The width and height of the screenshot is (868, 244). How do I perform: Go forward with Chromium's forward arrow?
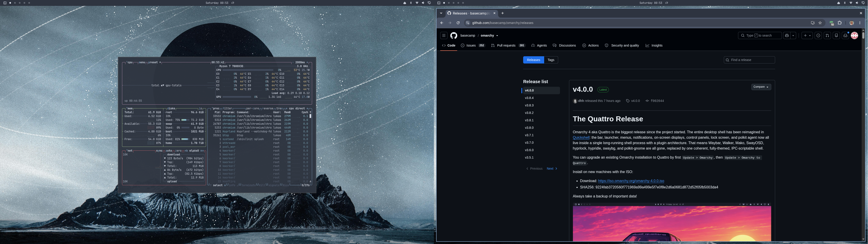(450, 23)
